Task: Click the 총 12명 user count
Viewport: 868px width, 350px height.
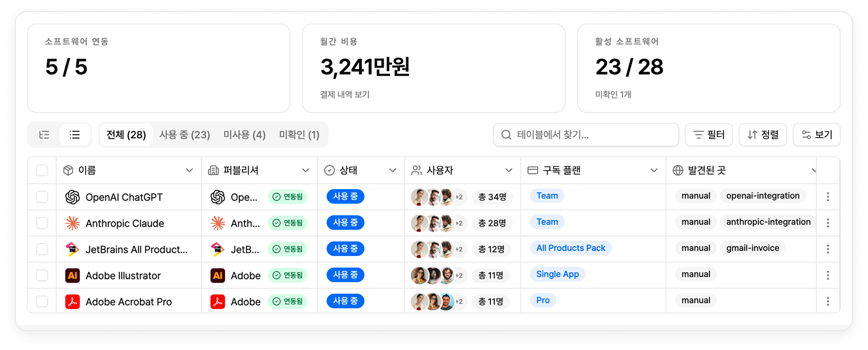Action: click(x=492, y=249)
